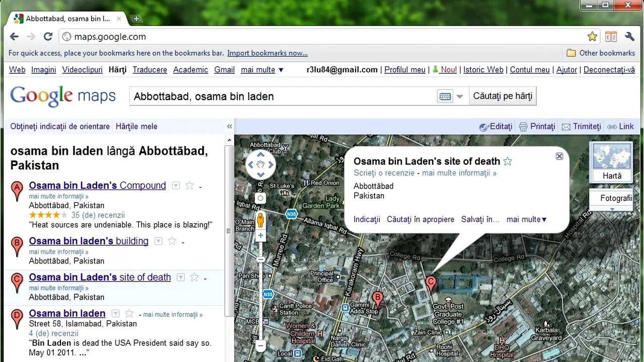644x362 pixels.
Task: Go to Imagini in Google navigation
Action: (44, 70)
